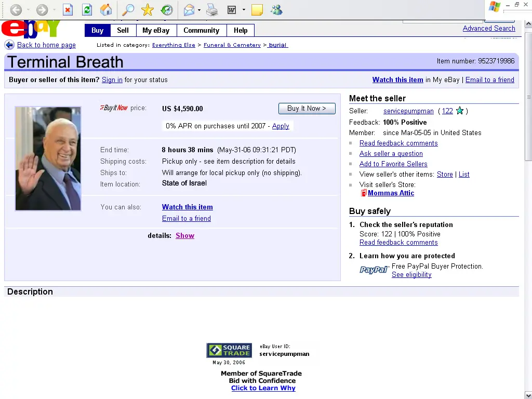Image resolution: width=532 pixels, height=399 pixels.
Task: Open Favorites with the star icon
Action: click(147, 10)
